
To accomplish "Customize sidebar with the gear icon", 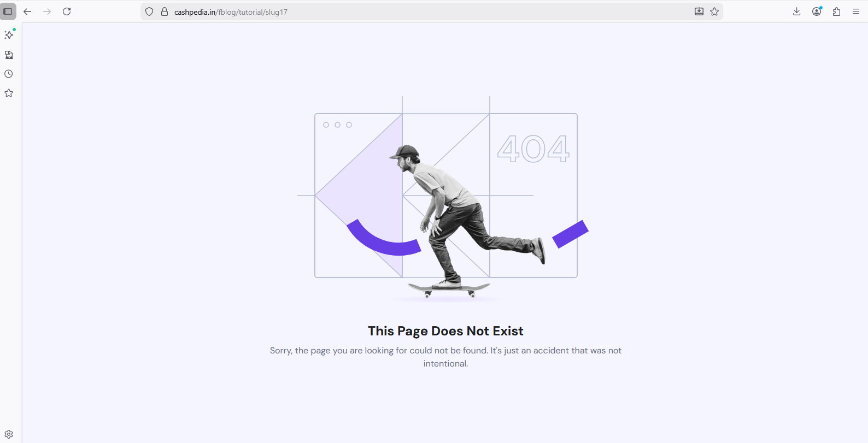I will pyautogui.click(x=9, y=434).
